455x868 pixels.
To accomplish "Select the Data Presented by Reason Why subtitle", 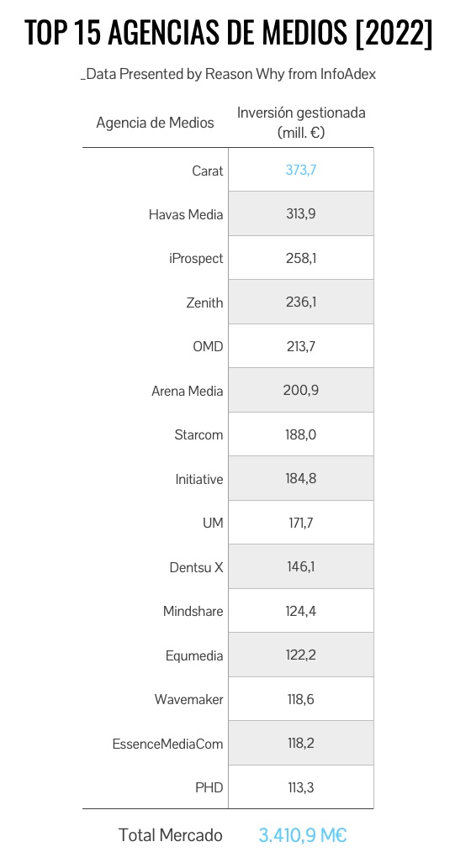I will pos(228,74).
